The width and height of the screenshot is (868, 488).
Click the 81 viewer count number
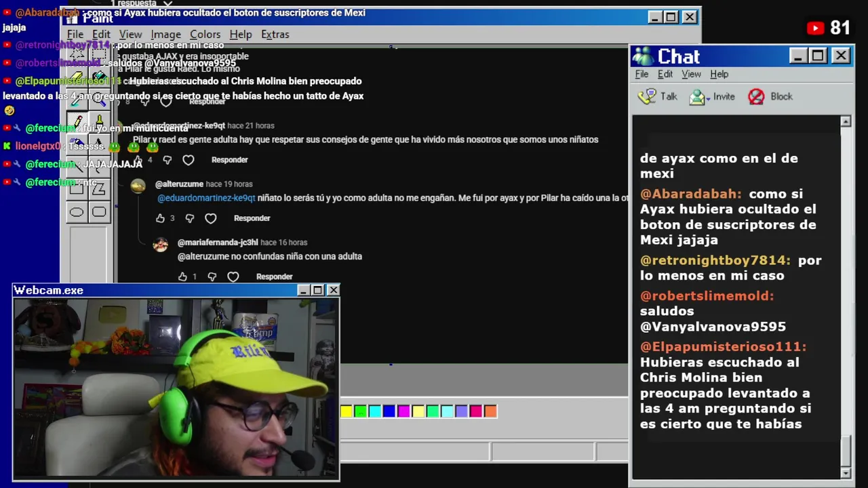(x=840, y=28)
